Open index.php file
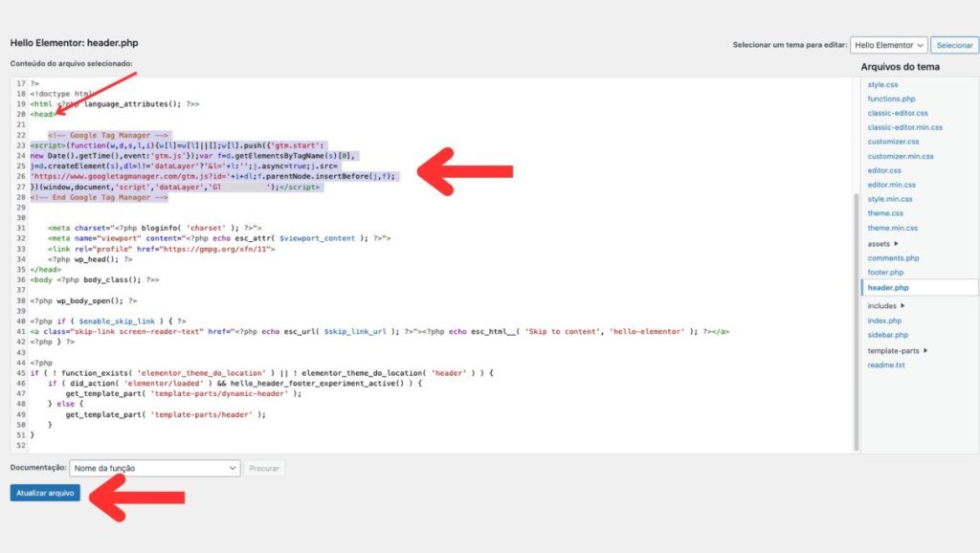 pos(884,321)
